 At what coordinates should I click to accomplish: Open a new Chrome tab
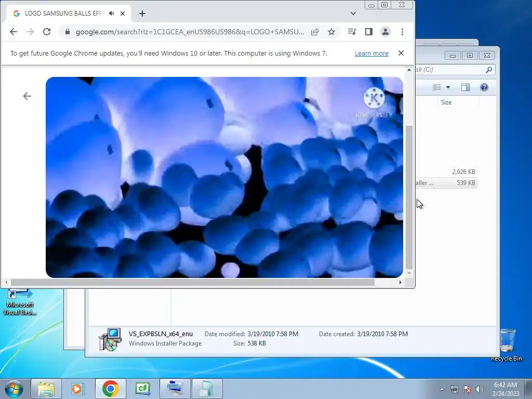pyautogui.click(x=142, y=14)
